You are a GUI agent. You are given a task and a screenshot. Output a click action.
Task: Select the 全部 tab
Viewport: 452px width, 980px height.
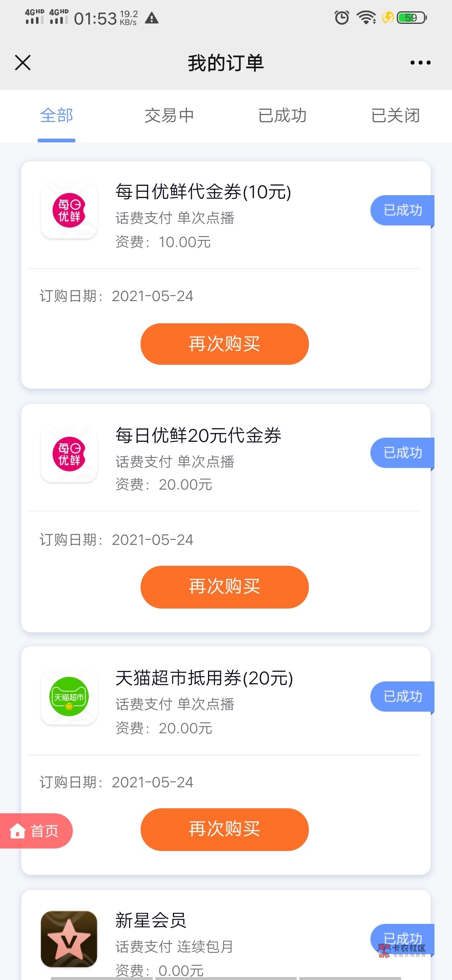(56, 116)
